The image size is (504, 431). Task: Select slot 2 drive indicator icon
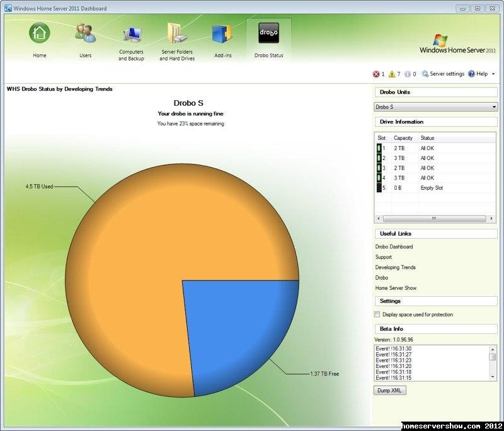click(x=379, y=158)
